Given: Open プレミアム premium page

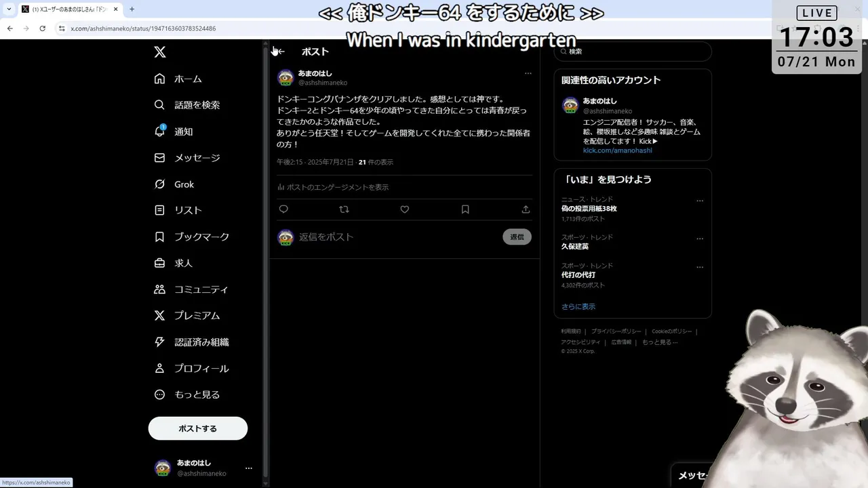Looking at the screenshot, I should coord(187,316).
